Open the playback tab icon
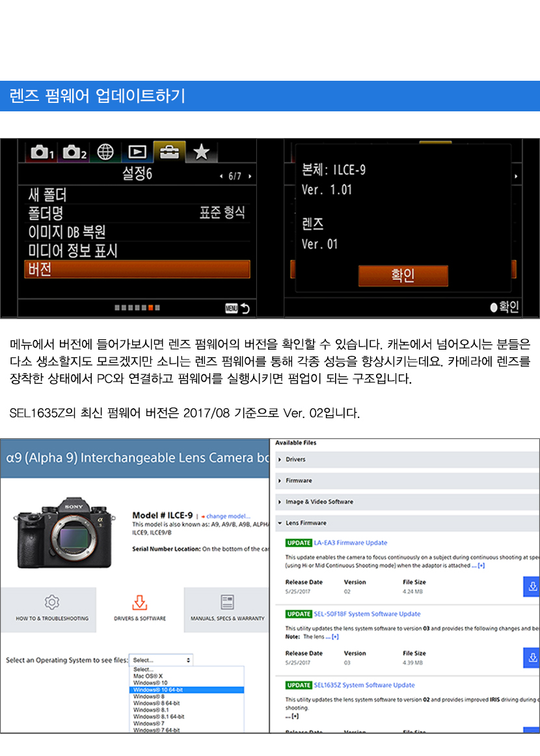The height and width of the screenshot is (756, 540). pyautogui.click(x=137, y=152)
